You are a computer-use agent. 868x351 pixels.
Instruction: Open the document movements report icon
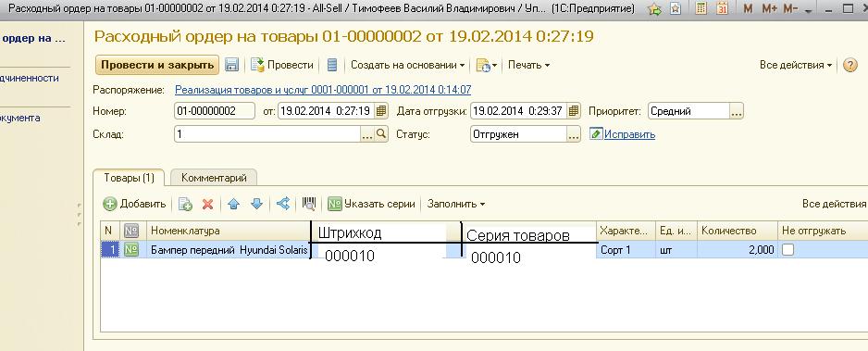click(x=331, y=65)
